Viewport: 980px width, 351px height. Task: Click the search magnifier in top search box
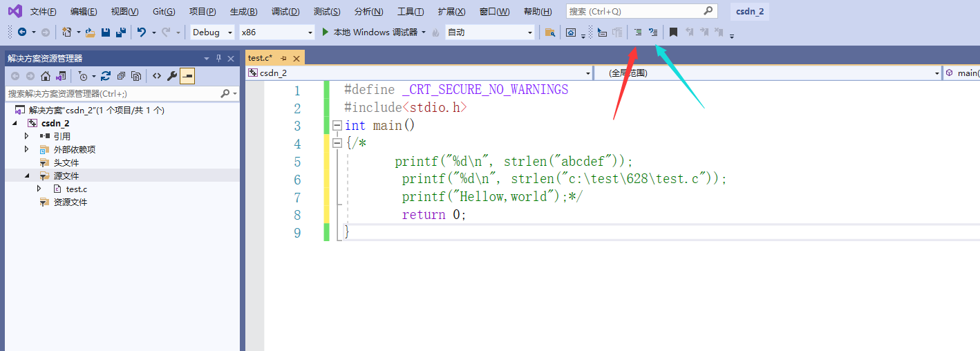pos(708,11)
